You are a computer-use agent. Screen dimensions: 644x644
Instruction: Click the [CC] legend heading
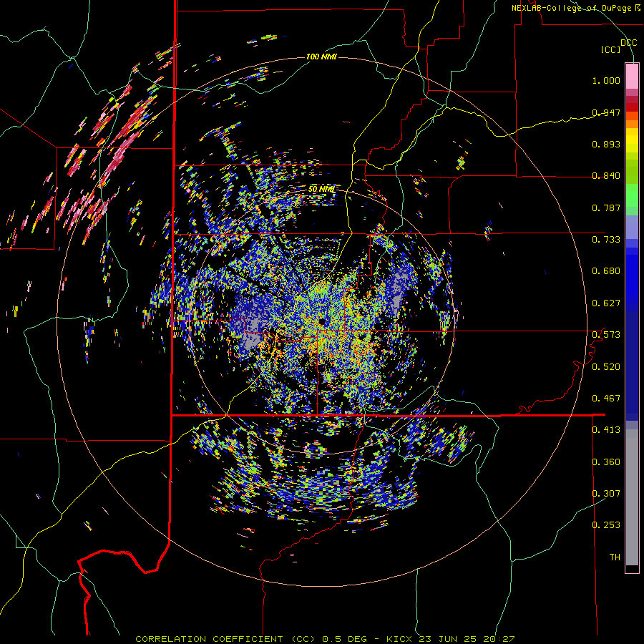pos(610,49)
